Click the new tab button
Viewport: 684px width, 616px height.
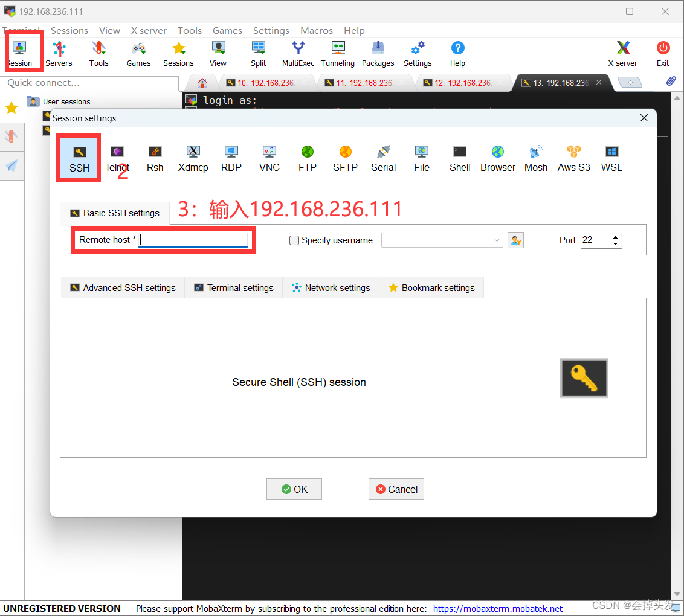tap(630, 82)
